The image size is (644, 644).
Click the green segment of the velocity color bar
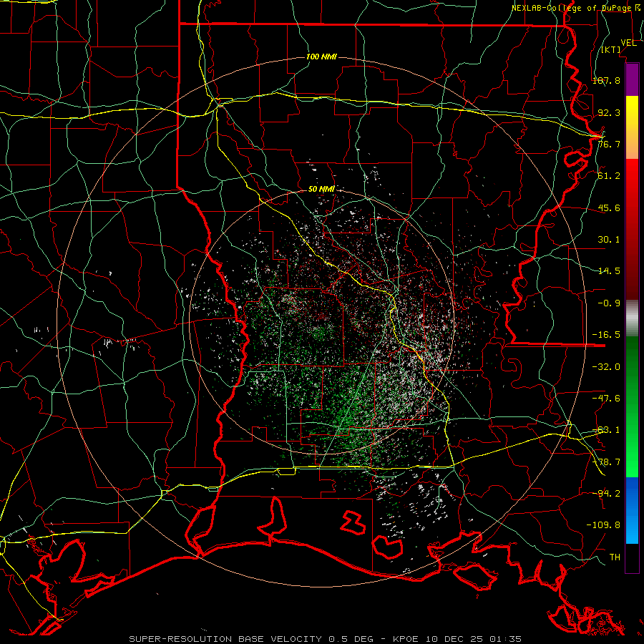click(632, 406)
